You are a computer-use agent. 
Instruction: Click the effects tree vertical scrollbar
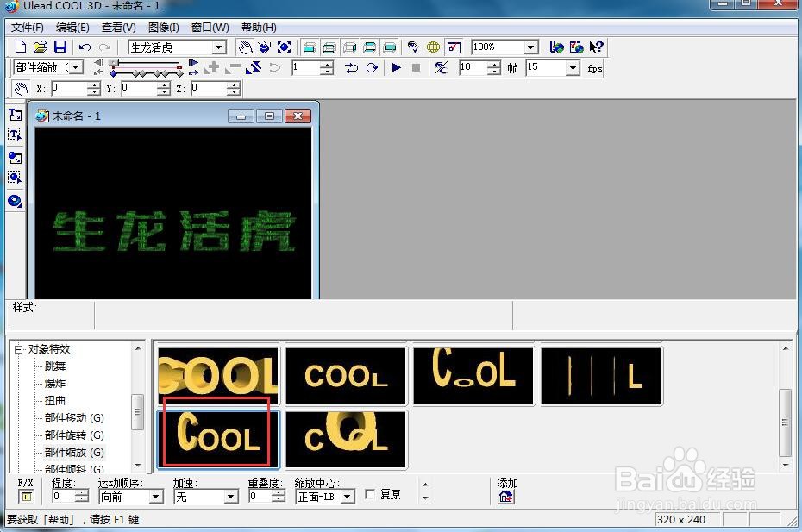138,407
